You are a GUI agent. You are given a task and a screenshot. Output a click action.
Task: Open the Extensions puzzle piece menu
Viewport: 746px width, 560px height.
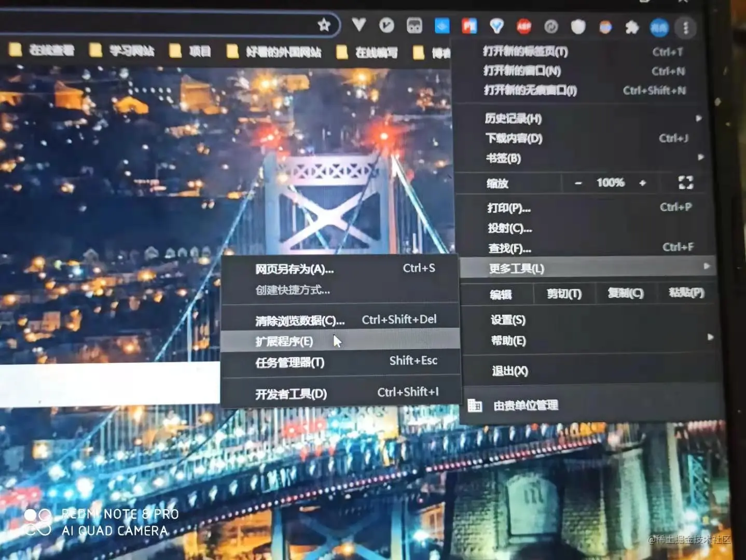coord(632,27)
